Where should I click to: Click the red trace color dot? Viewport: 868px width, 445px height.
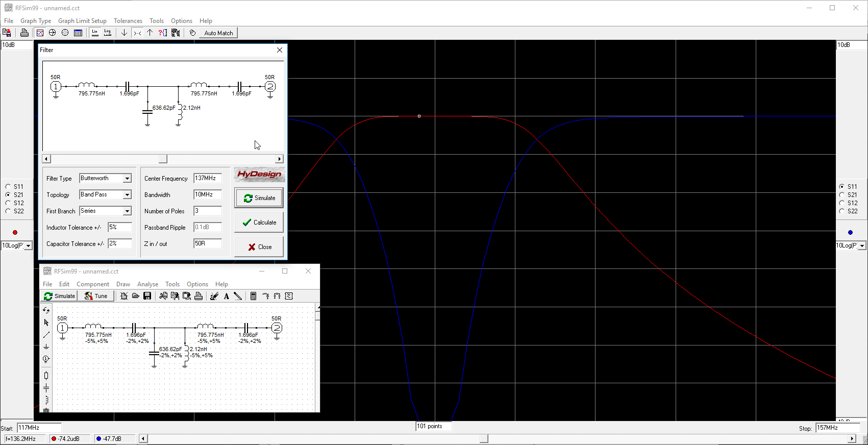[15, 233]
